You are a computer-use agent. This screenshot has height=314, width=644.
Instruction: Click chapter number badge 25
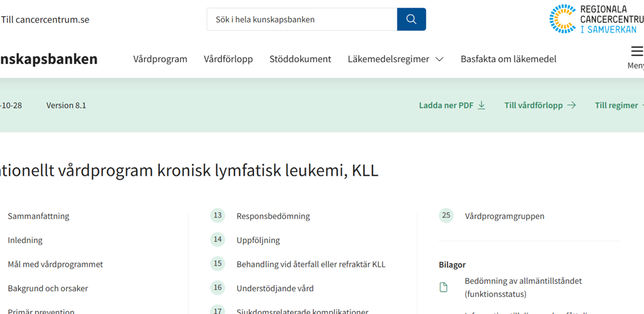(446, 215)
